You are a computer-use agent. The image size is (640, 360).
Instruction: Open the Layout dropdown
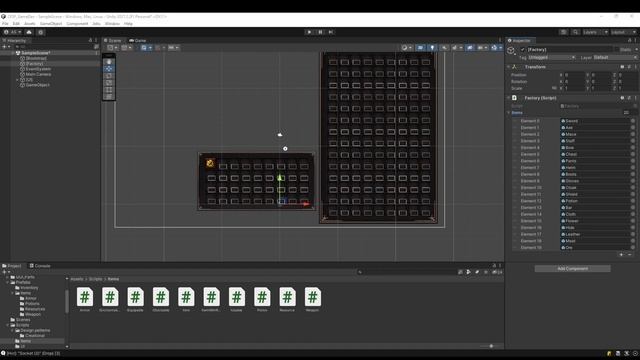(623, 32)
